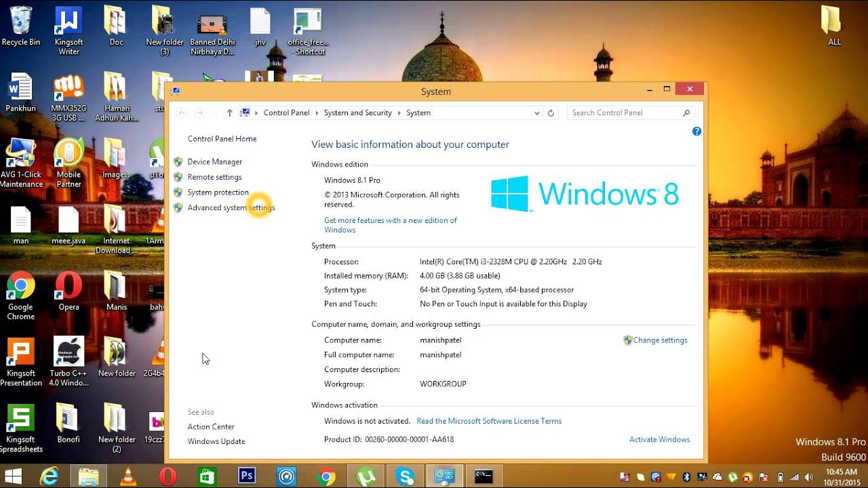Open Chrome from the taskbar
This screenshot has width=868, height=488.
click(x=326, y=476)
